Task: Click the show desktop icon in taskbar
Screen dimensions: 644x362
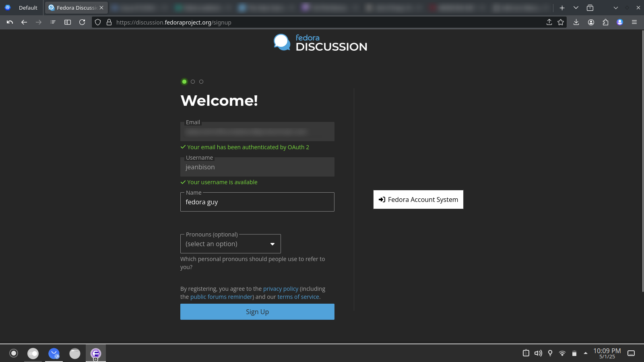Action: (631, 353)
